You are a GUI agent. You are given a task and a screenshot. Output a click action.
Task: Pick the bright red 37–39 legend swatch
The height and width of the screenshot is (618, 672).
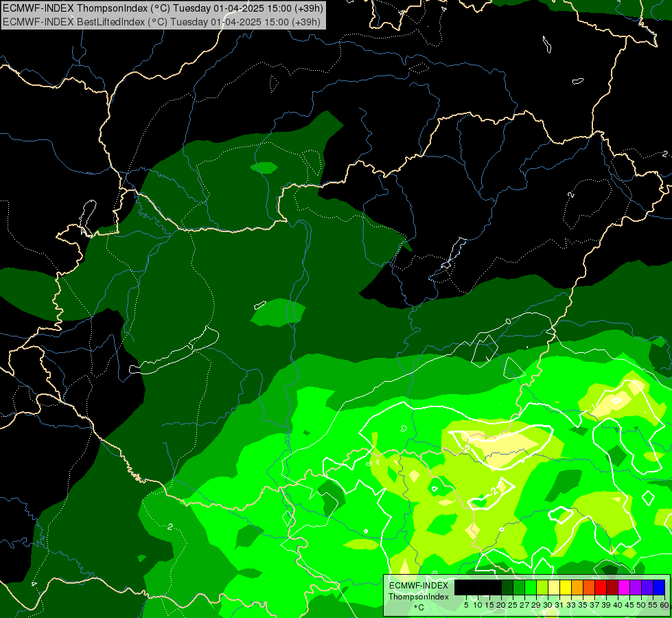[x=601, y=587]
